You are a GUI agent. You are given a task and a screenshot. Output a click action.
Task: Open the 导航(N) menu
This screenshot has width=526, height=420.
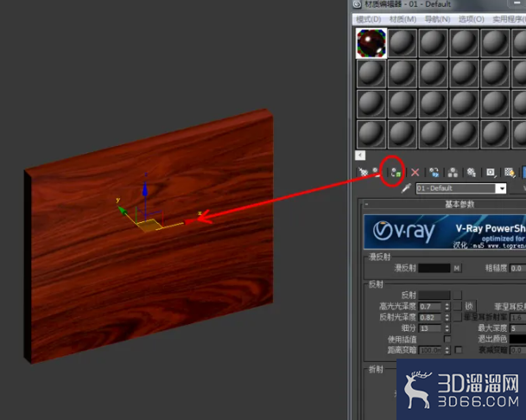[x=437, y=20]
